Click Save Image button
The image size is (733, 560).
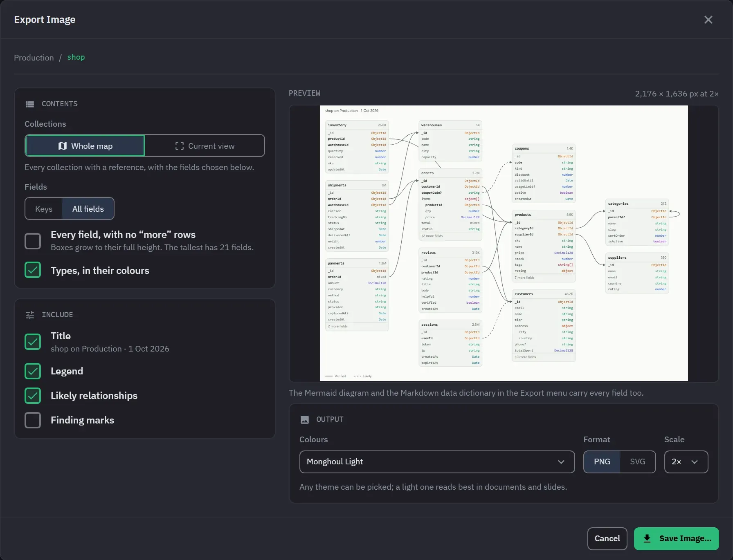tap(676, 539)
